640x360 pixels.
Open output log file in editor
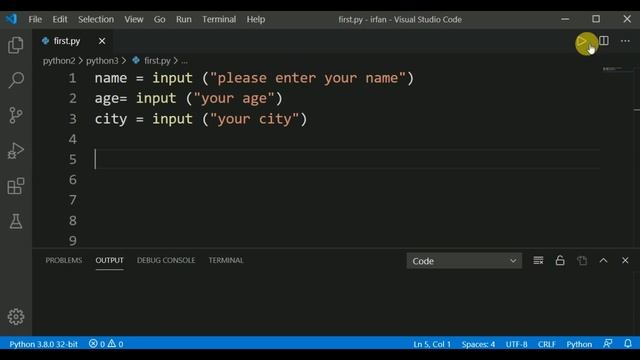tap(582, 260)
